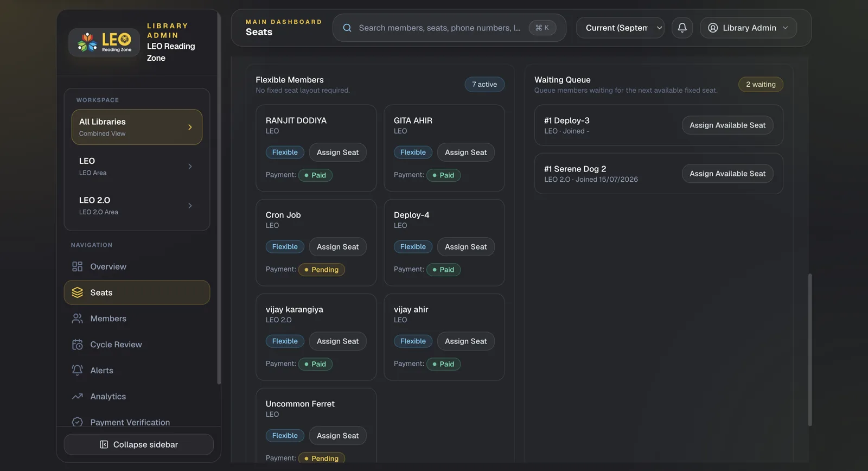Assign a seat to Cron Job
Viewport: 868px width, 471px height.
(x=337, y=247)
